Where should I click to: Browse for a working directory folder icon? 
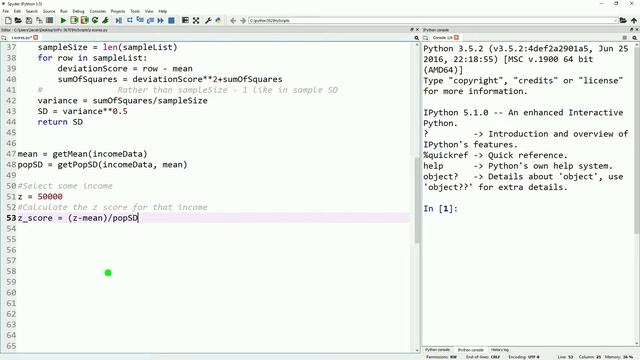[x=623, y=20]
